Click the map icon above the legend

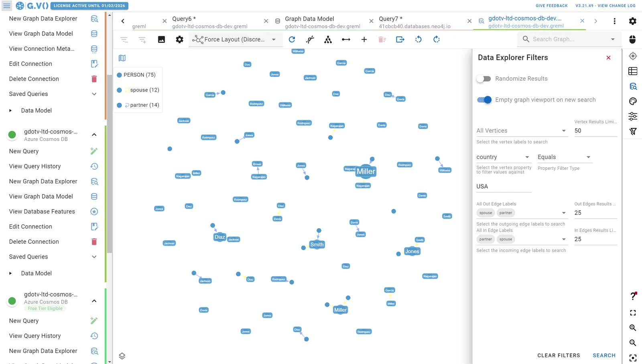(x=122, y=58)
